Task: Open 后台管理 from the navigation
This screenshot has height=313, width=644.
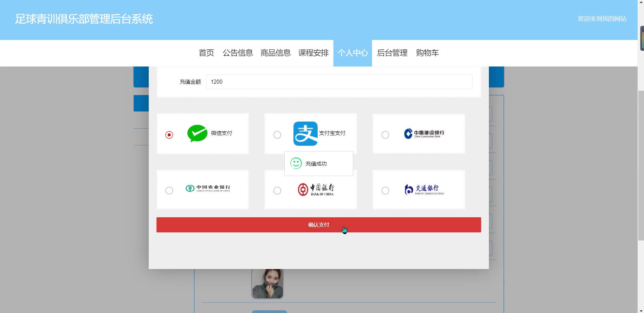Action: (392, 53)
